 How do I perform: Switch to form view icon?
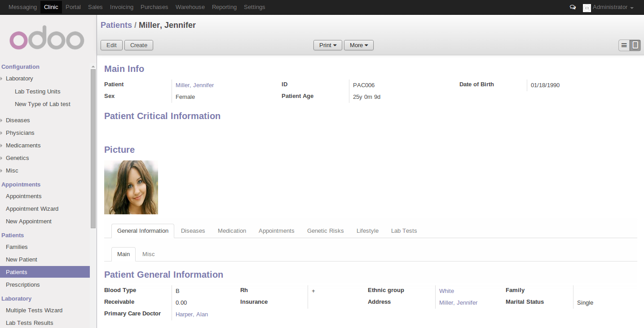pyautogui.click(x=635, y=45)
